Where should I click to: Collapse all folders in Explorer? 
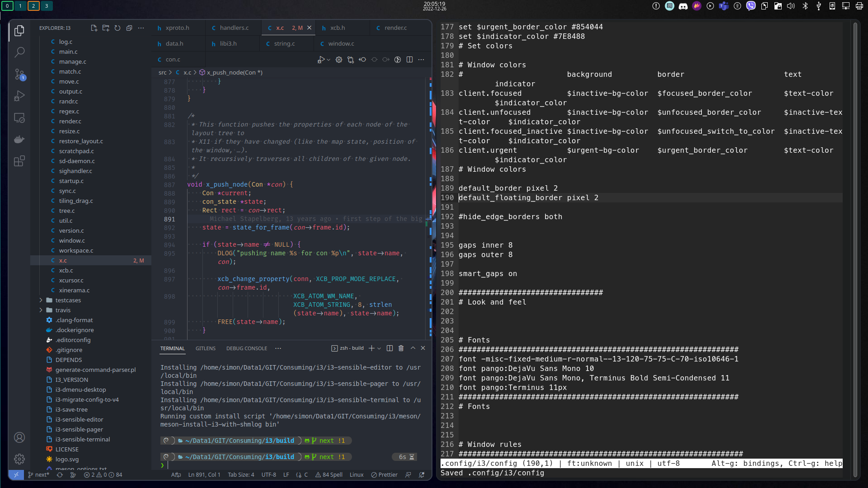pyautogui.click(x=129, y=28)
